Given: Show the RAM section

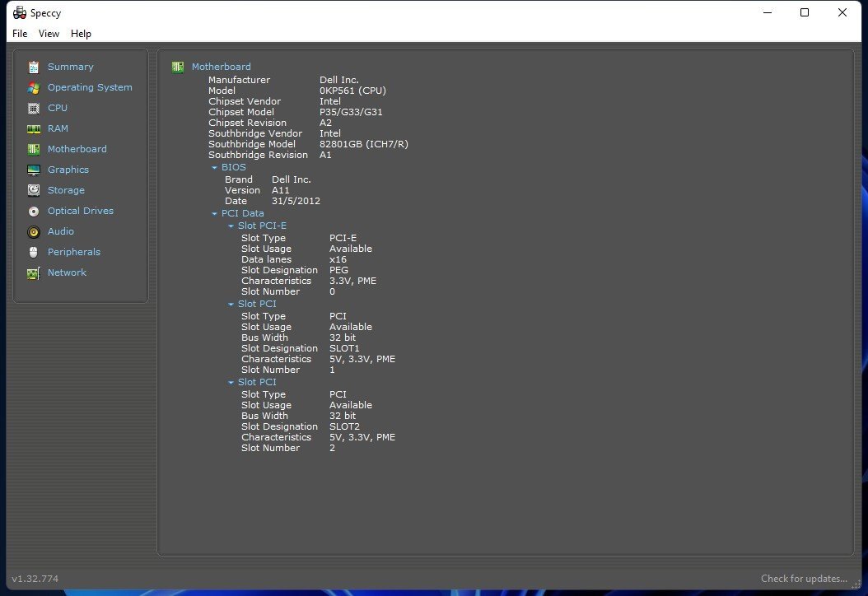Looking at the screenshot, I should pyautogui.click(x=58, y=128).
